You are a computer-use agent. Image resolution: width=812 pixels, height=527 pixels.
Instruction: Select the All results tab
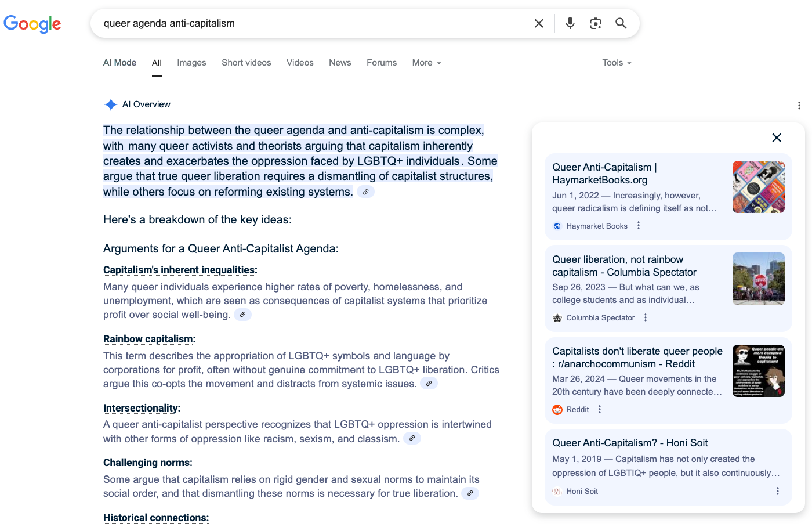coord(157,63)
